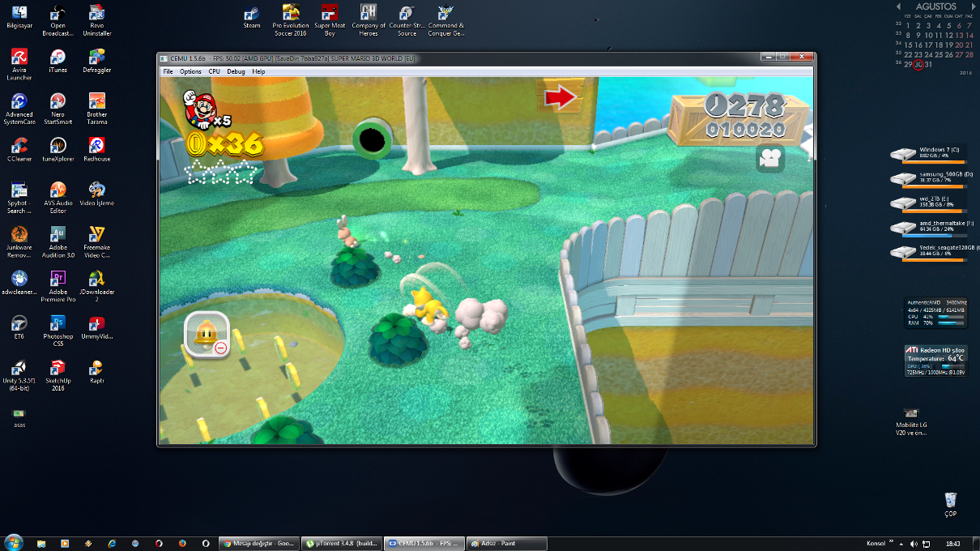The width and height of the screenshot is (980, 551).
Task: Open the asas desktop file
Action: coord(19,417)
